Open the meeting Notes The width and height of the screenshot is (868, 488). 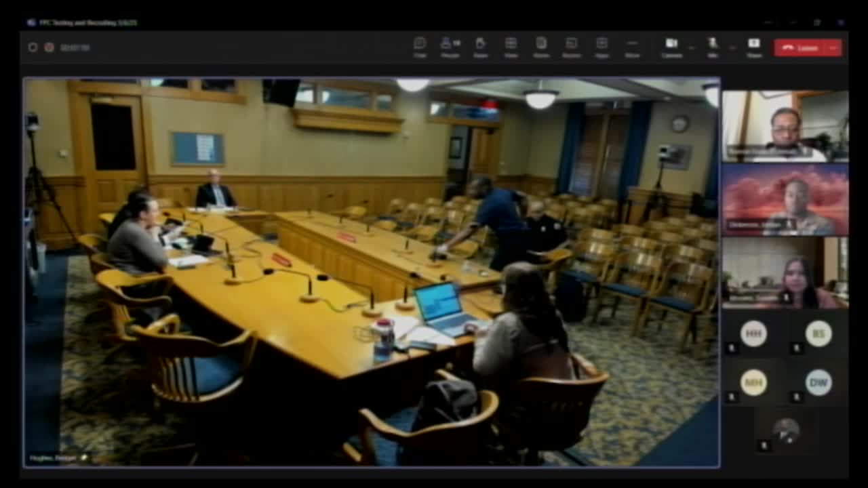(541, 47)
